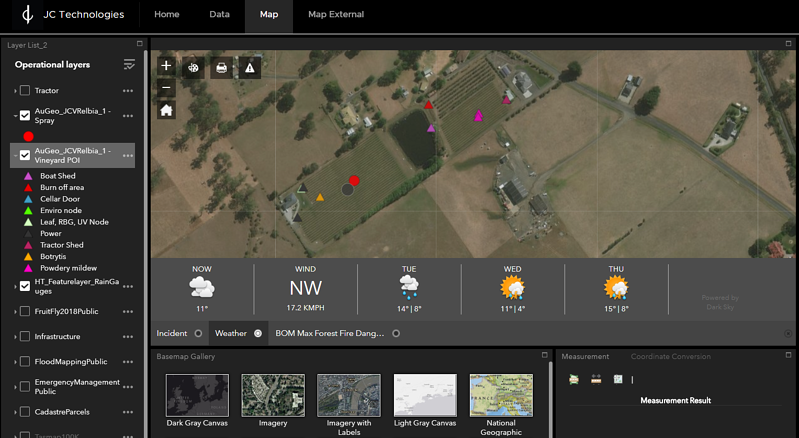Uncheck the HT_Featurelayer_RainGauges layer
Screen dimensions: 799x438
coord(25,286)
